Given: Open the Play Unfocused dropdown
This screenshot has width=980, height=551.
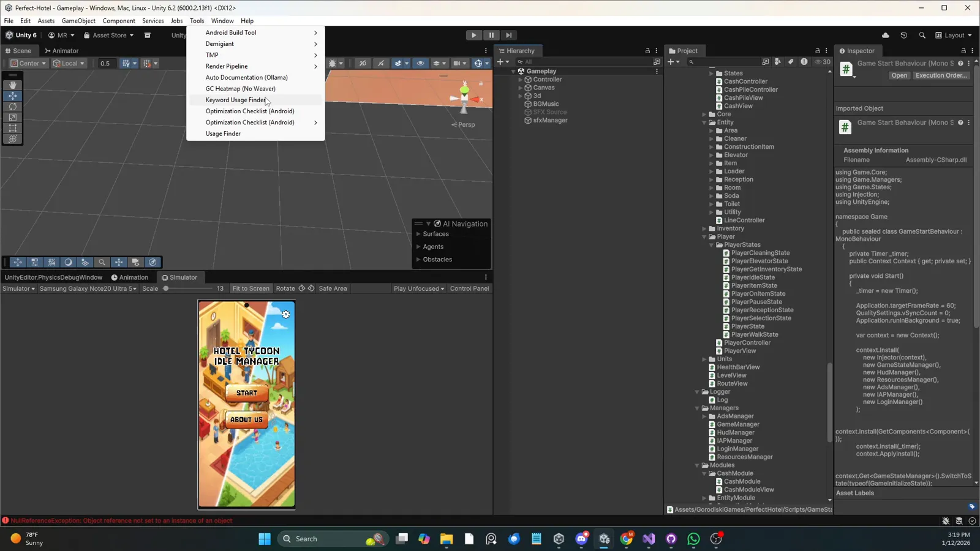Looking at the screenshot, I should pos(419,288).
